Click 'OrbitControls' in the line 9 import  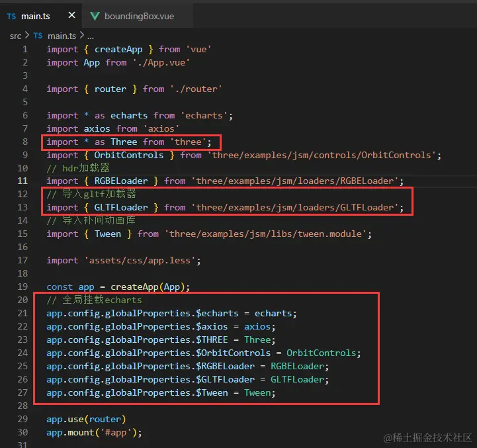point(129,156)
